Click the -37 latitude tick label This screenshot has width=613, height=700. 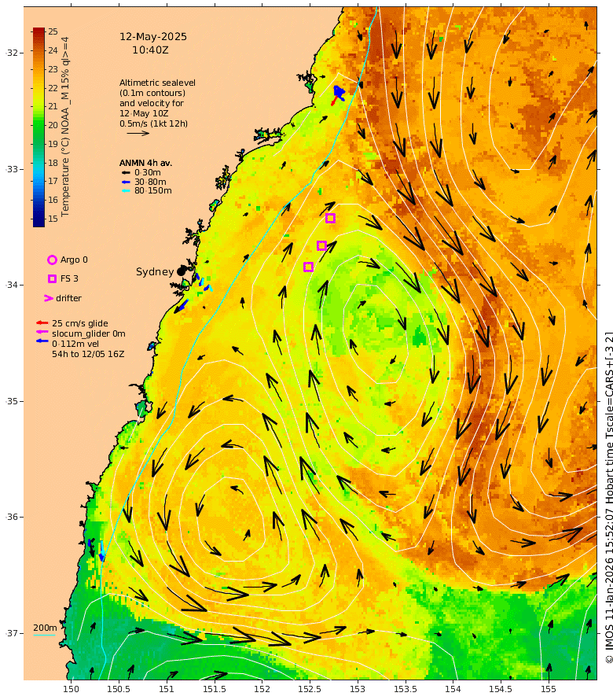[x=13, y=633]
